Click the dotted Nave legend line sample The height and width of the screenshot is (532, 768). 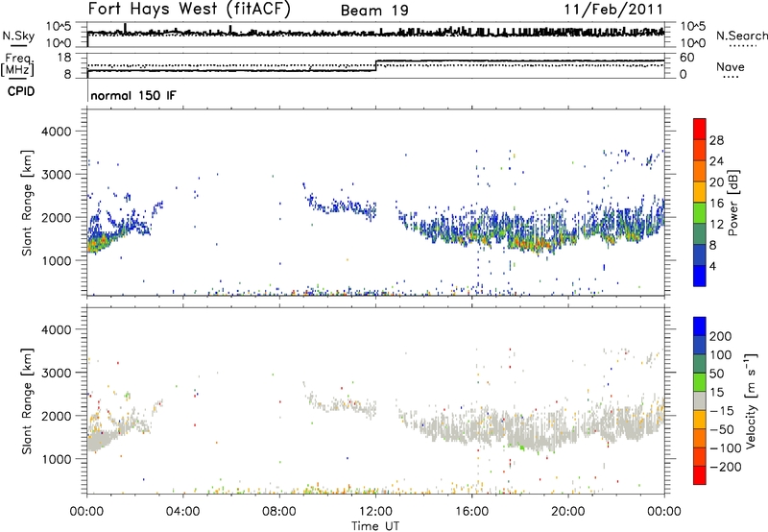[x=731, y=77]
